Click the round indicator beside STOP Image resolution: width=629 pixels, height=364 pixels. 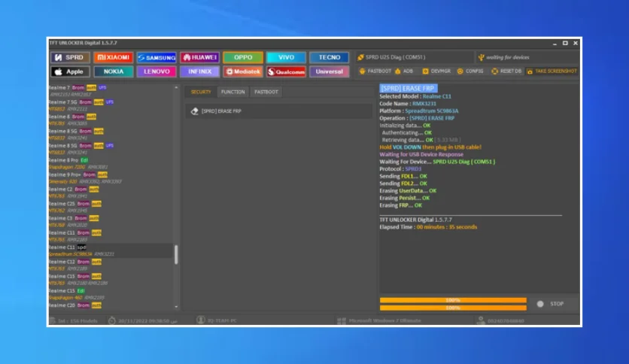tap(540, 304)
